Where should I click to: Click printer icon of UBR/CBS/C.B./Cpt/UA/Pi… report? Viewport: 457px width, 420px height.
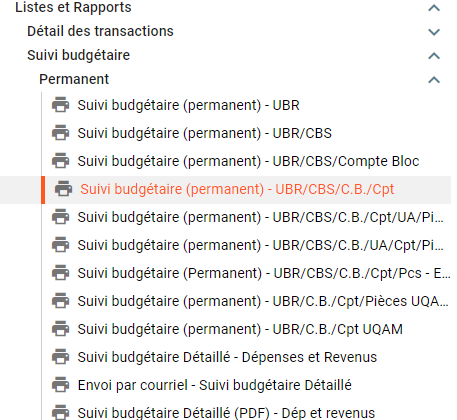(60, 217)
